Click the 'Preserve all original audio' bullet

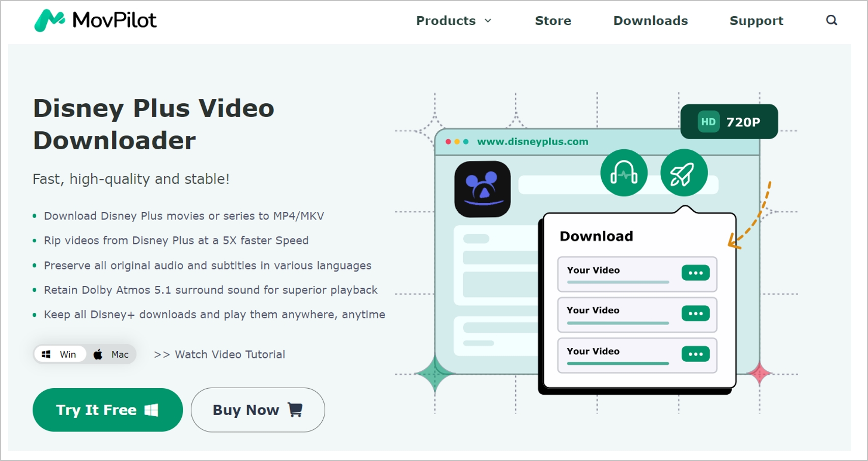(208, 265)
